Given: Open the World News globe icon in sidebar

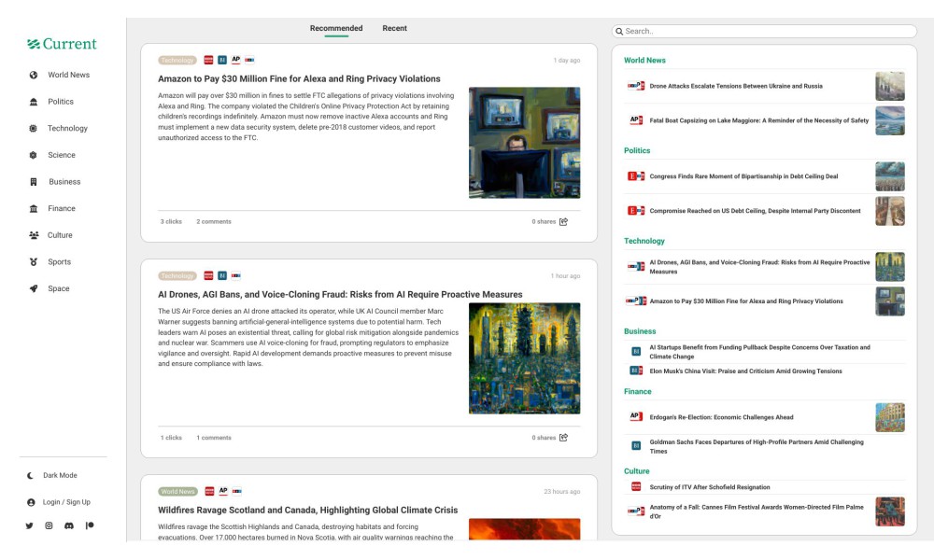Looking at the screenshot, I should (x=34, y=75).
